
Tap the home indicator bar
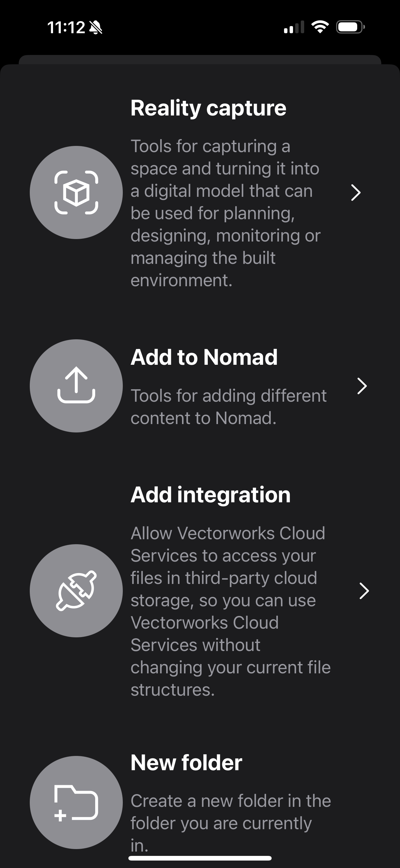click(x=200, y=858)
